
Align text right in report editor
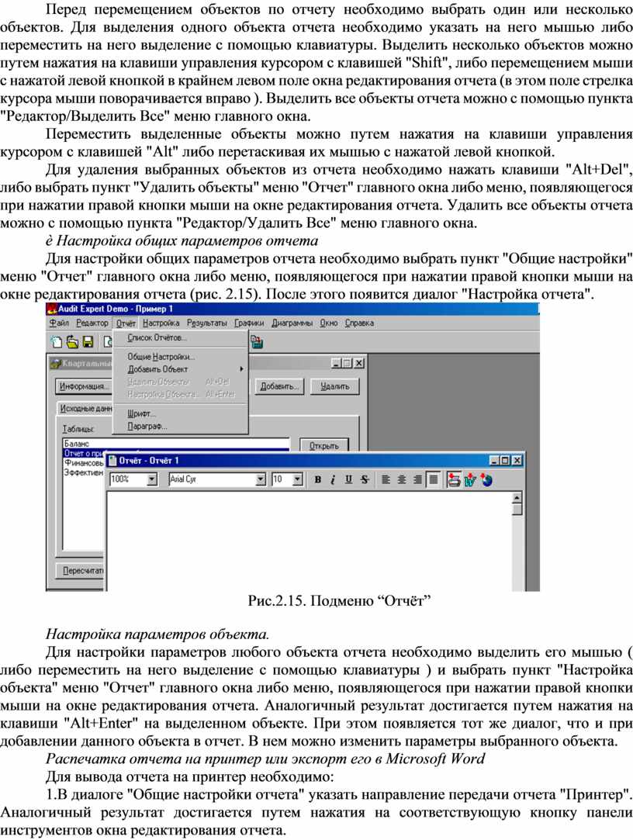pyautogui.click(x=417, y=479)
